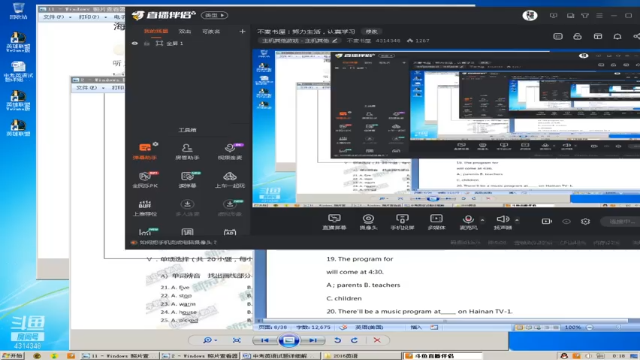640x360 pixels.
Task: Add a phone screen-cast source
Action: point(402,222)
